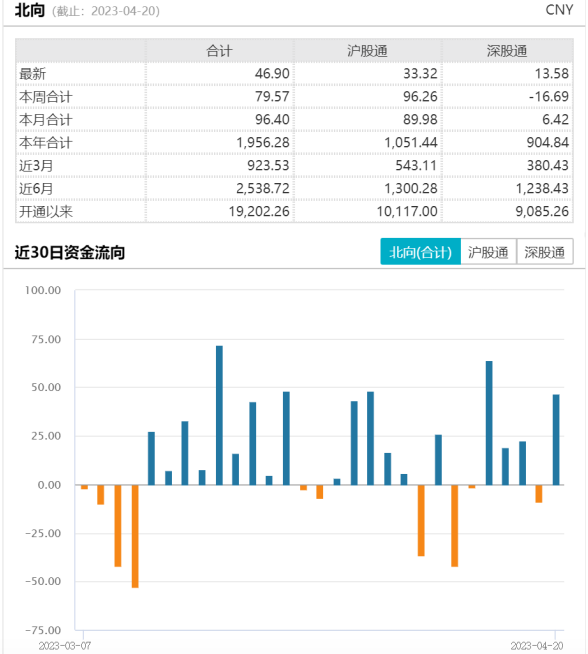Click the 截止 2023-04-20 date note
588x654 pixels.
click(106, 11)
